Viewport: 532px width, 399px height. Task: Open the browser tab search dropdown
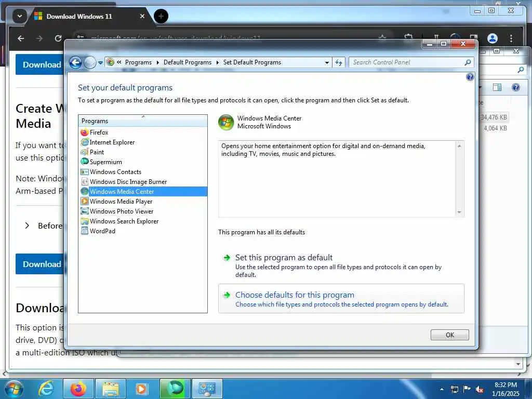(19, 16)
